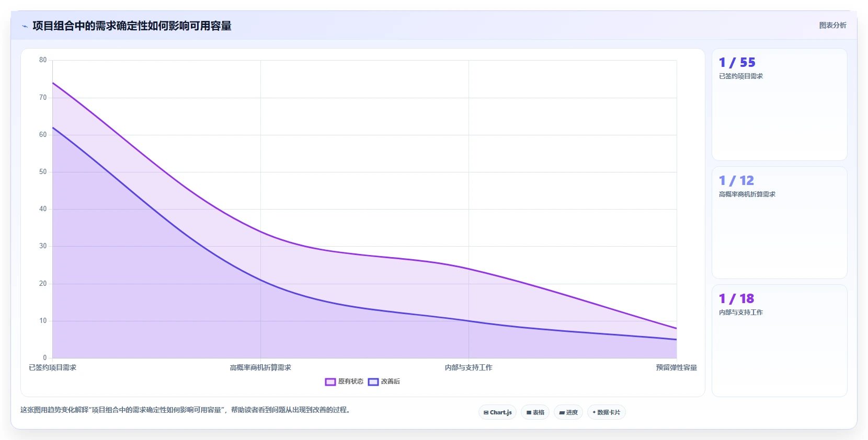Select the 进度 tag chip
This screenshot has width=868, height=440.
pyautogui.click(x=568, y=412)
